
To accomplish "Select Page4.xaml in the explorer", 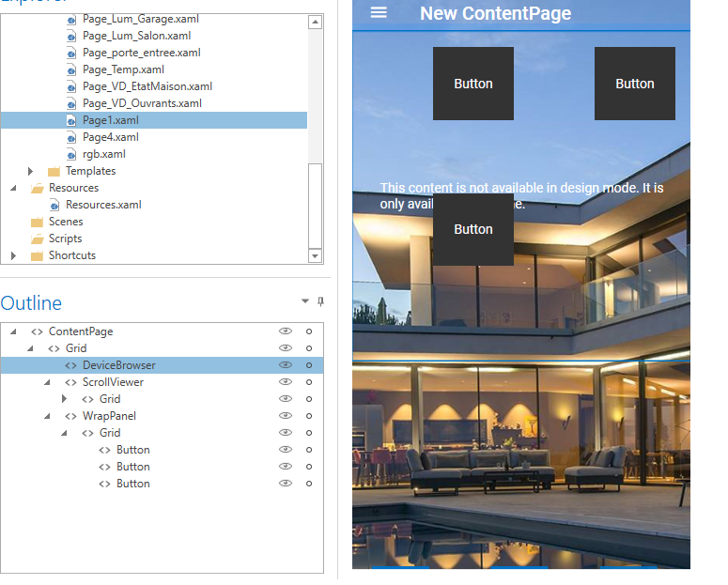I will pyautogui.click(x=111, y=137).
